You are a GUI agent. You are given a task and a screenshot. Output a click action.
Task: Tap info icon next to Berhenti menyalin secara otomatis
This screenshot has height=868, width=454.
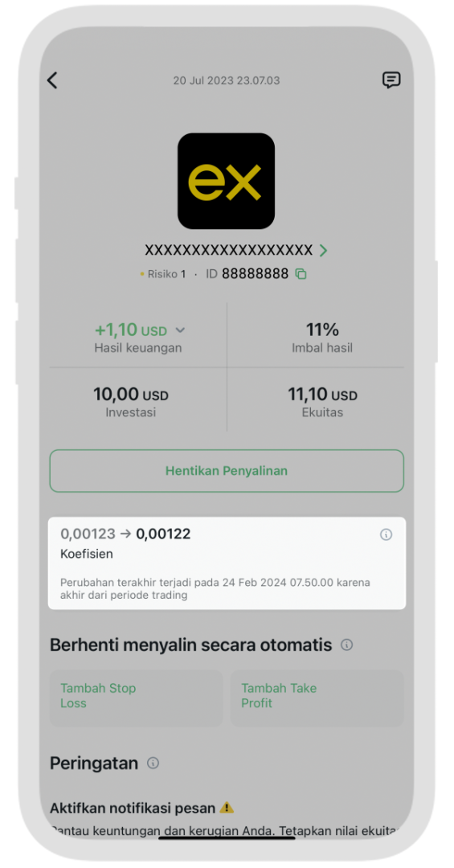pos(346,645)
